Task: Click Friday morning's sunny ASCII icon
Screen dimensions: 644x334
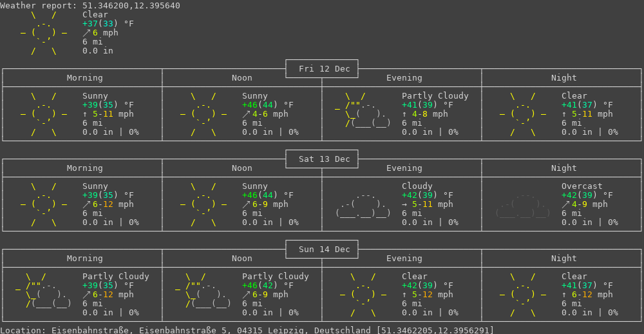Action: pyautogui.click(x=44, y=114)
